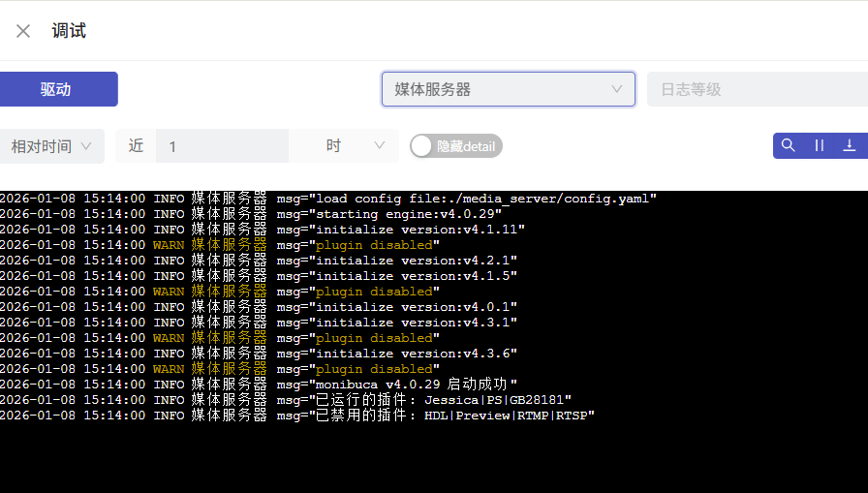Pause the log output stream
Screen dimensions: 868x493
click(x=819, y=145)
